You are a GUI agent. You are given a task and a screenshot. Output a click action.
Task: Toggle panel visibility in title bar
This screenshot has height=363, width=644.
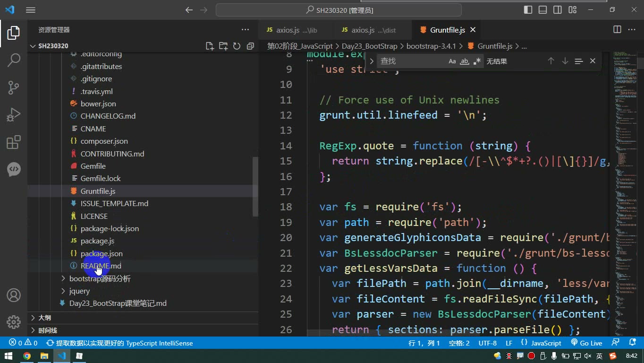[543, 10]
